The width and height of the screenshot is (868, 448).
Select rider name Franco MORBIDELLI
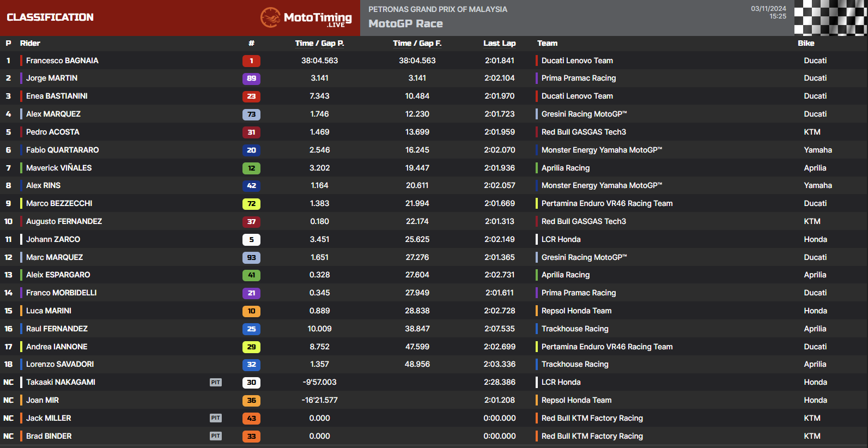pyautogui.click(x=62, y=293)
